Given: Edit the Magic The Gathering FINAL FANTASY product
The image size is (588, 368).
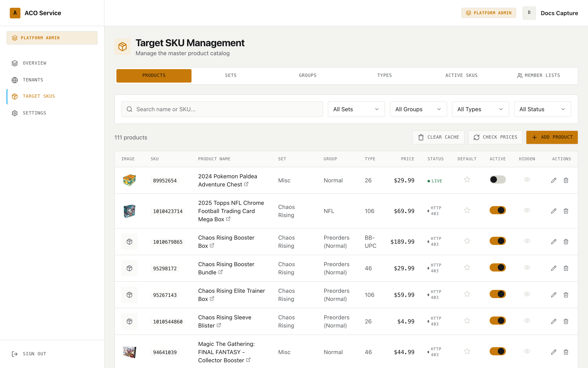Looking at the screenshot, I should coord(553,352).
